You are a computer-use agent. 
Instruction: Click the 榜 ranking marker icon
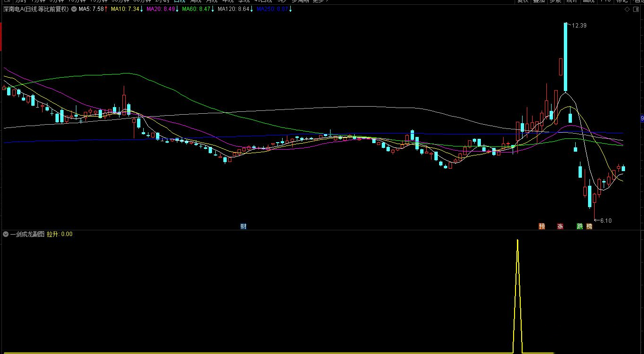(x=589, y=227)
